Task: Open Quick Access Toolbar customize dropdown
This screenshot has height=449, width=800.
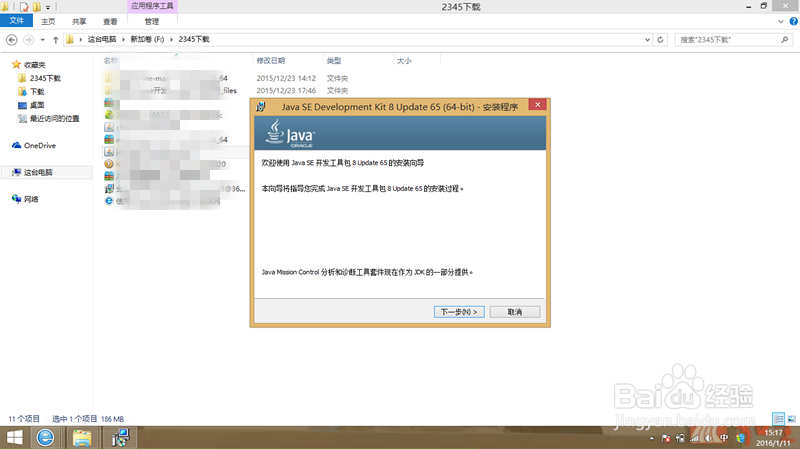Action: coord(48,7)
